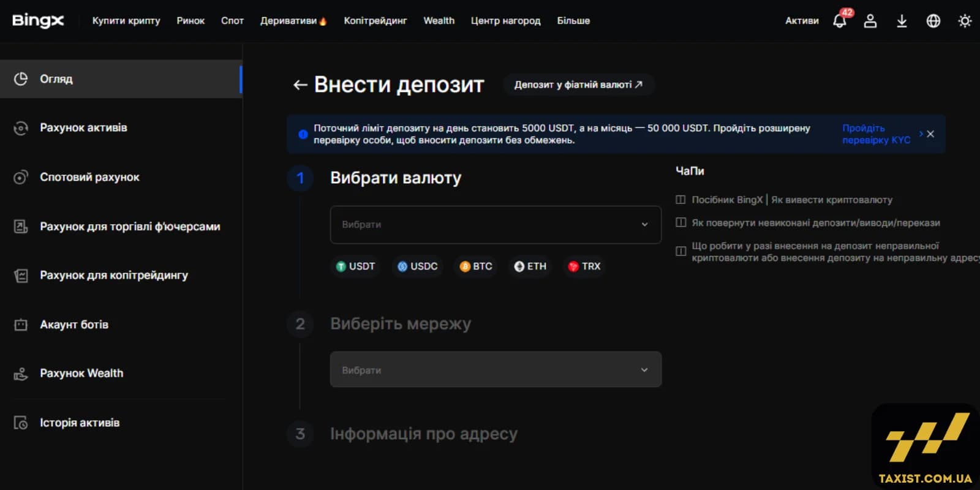Viewport: 980px width, 490px height.
Task: Click the info icon in notice banner
Action: pos(303,134)
